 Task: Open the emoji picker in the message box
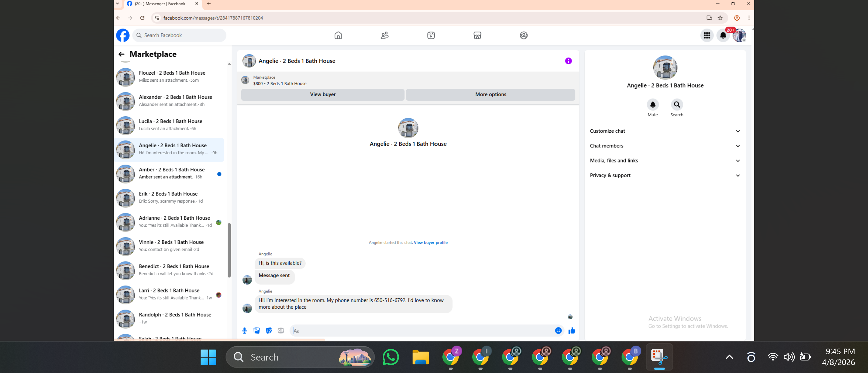click(x=558, y=331)
